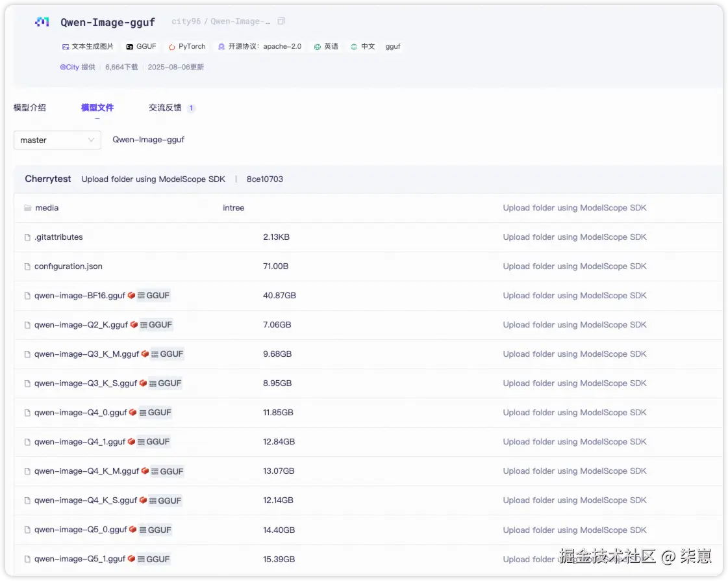Click the file icon of BF16.gguf row
The width and height of the screenshot is (728, 581).
(27, 296)
